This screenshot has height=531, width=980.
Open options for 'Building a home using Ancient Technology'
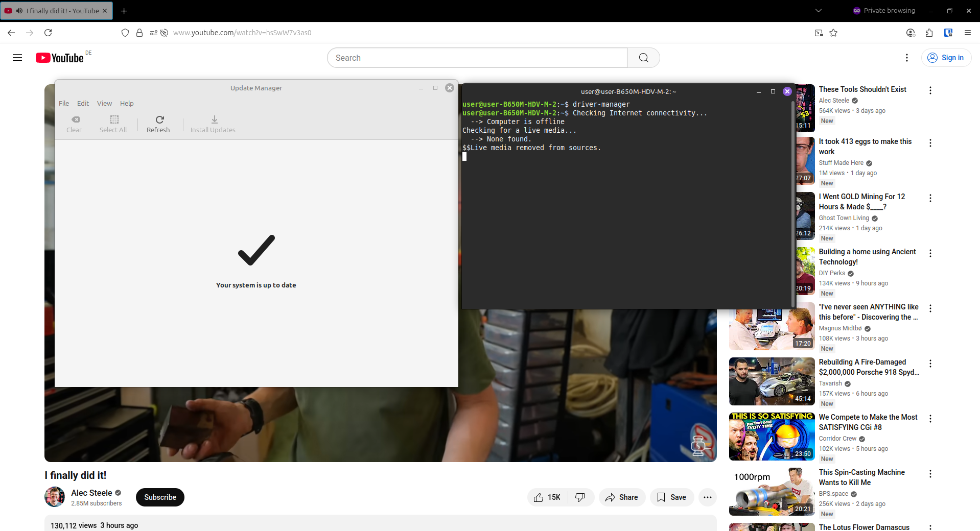930,253
